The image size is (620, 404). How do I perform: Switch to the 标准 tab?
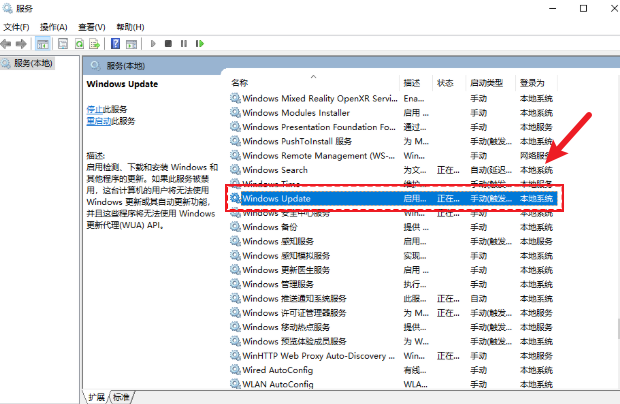point(121,397)
